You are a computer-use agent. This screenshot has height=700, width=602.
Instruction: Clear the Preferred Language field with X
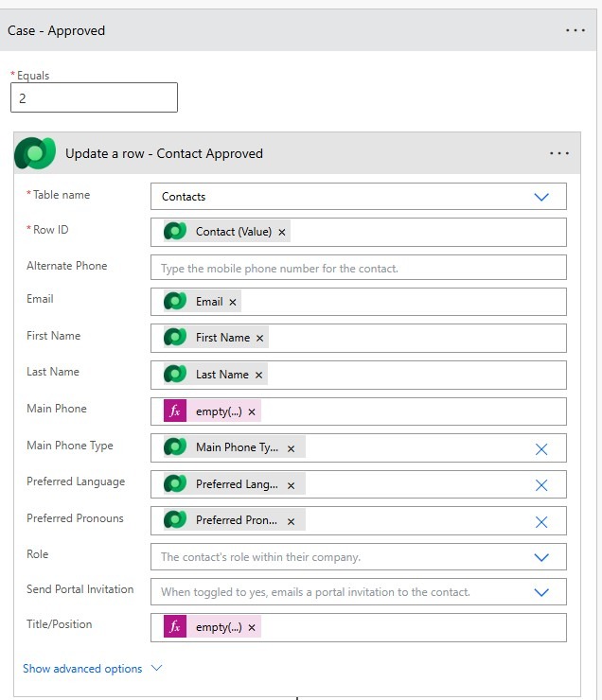(541, 485)
